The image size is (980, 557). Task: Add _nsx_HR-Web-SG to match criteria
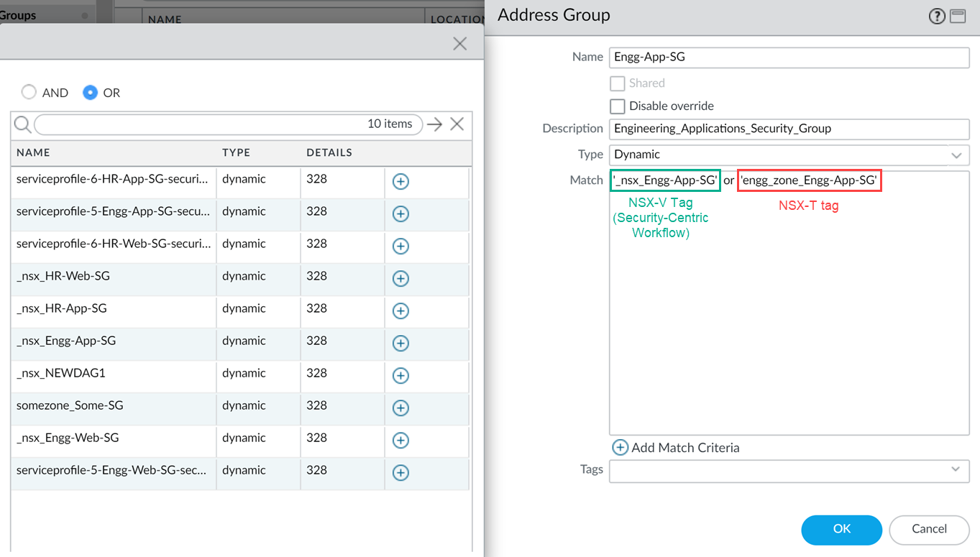[x=400, y=279]
